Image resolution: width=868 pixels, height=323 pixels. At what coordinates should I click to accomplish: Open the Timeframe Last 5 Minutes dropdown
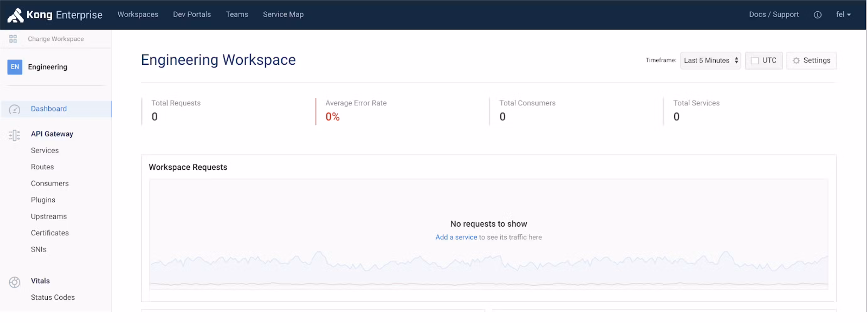[x=710, y=61]
